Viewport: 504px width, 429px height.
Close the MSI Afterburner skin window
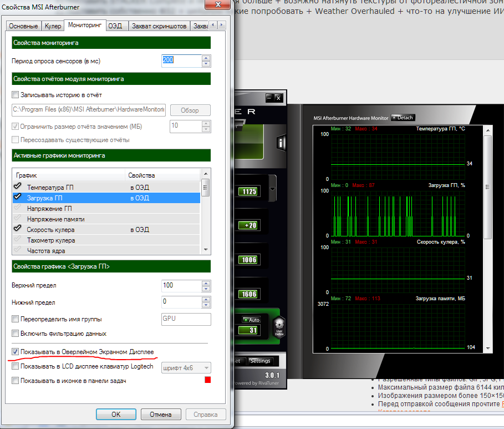(278, 98)
